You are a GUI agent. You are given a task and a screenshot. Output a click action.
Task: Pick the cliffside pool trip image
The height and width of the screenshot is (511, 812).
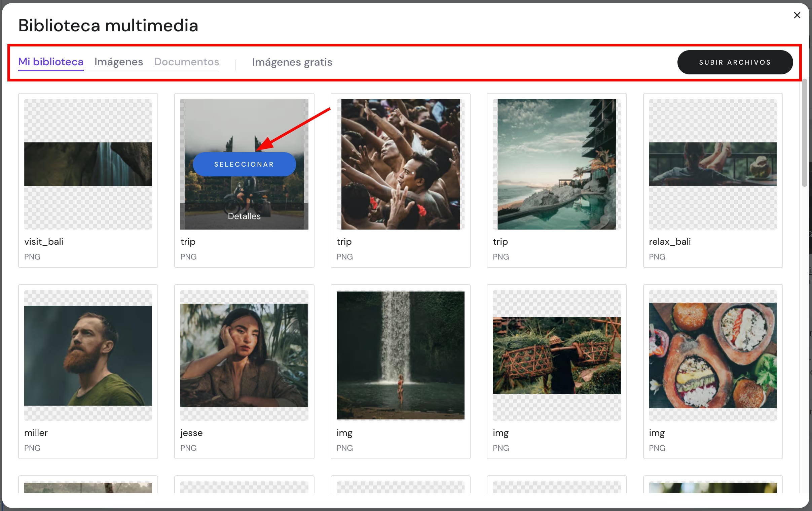(556, 164)
